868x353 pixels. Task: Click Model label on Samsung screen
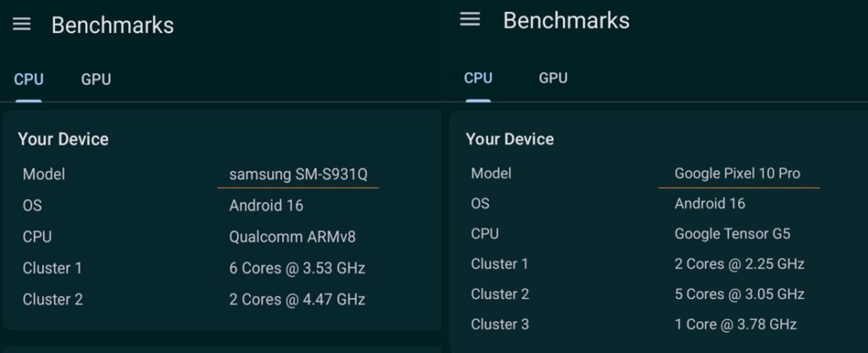[44, 174]
